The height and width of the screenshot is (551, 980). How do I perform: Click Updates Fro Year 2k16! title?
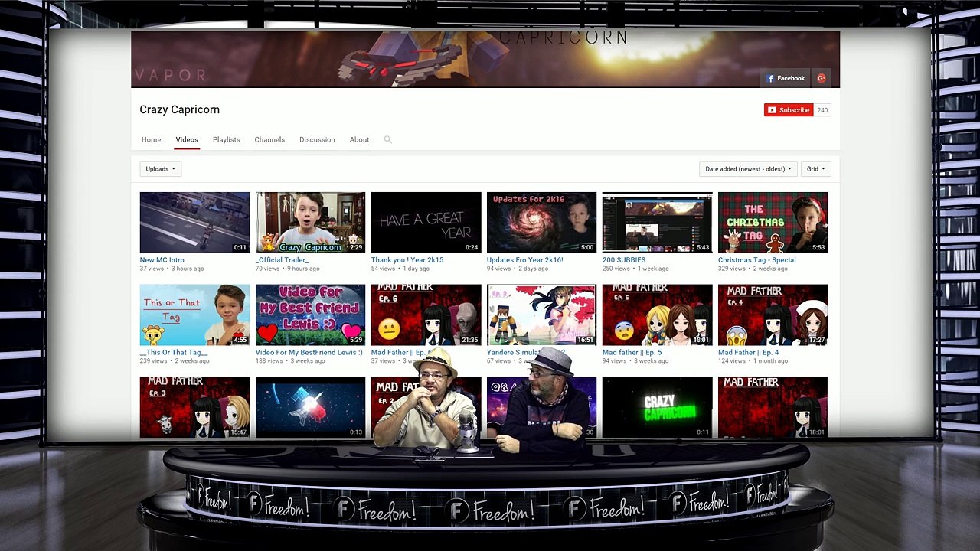[x=525, y=260]
